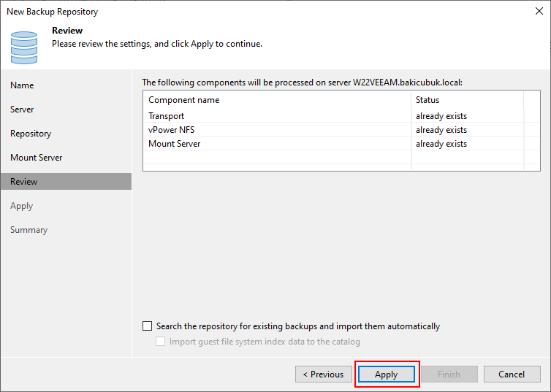Select the Transport component row

click(341, 116)
